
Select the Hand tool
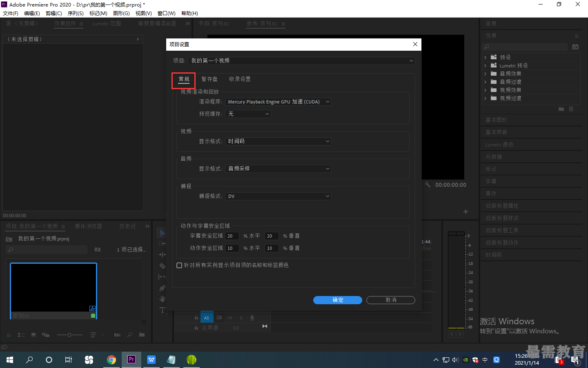coord(162,299)
